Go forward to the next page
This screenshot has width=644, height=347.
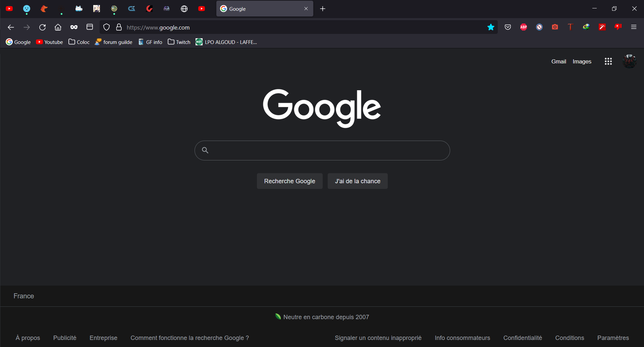click(26, 27)
